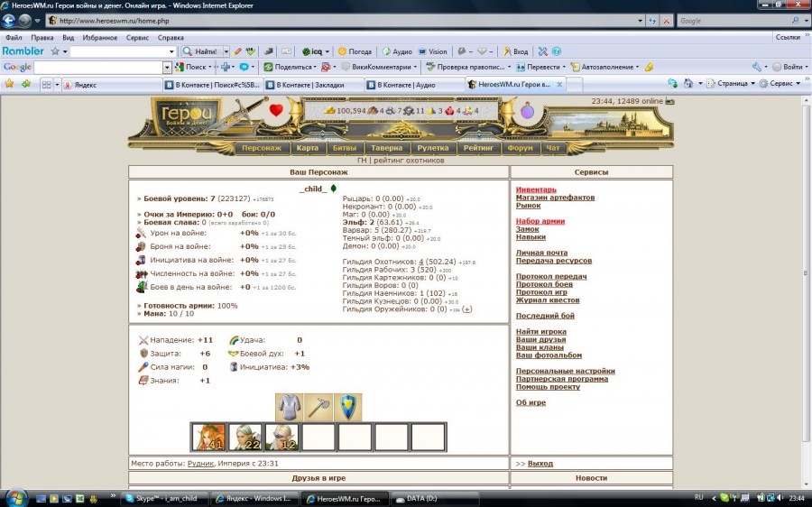Click the рейтинг охотников link
812x507 pixels.
(409, 161)
